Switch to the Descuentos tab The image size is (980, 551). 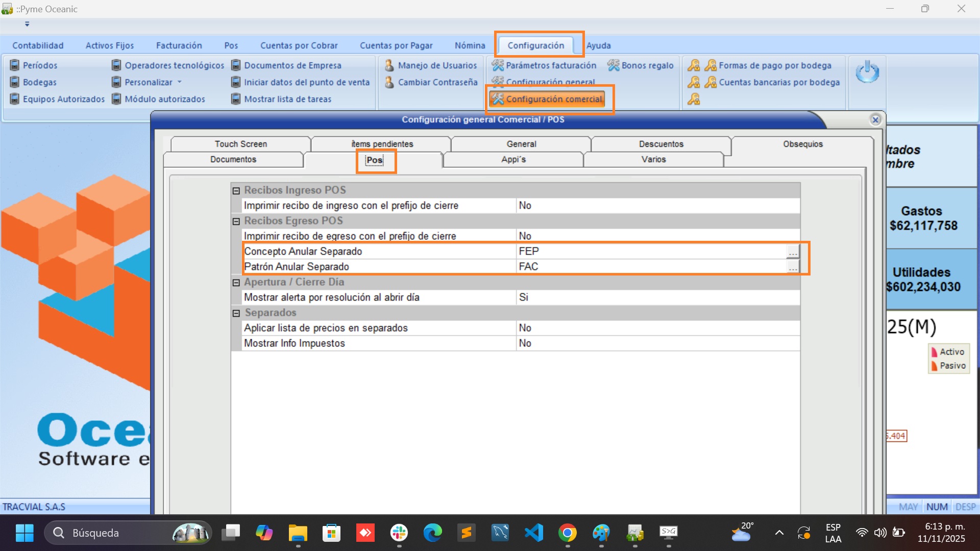tap(660, 144)
